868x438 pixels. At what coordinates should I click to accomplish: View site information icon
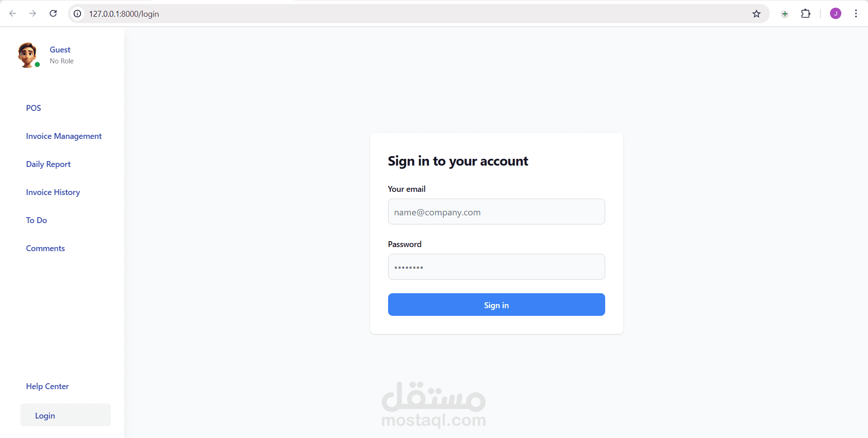78,14
